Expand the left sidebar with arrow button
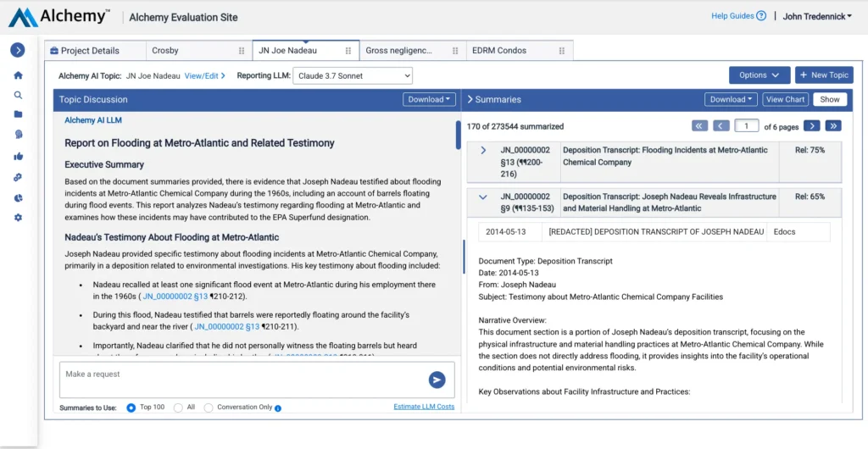 click(18, 50)
